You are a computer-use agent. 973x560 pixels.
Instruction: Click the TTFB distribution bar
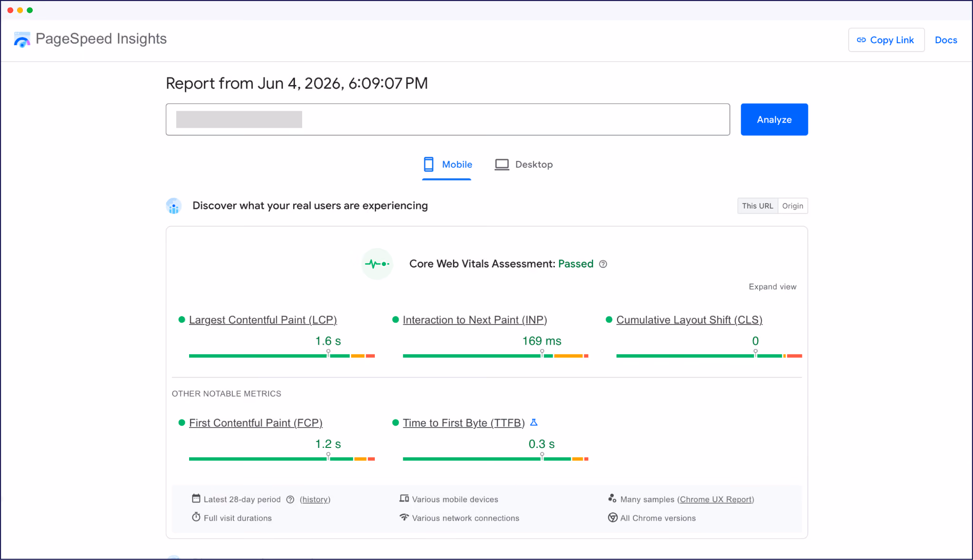tap(496, 459)
